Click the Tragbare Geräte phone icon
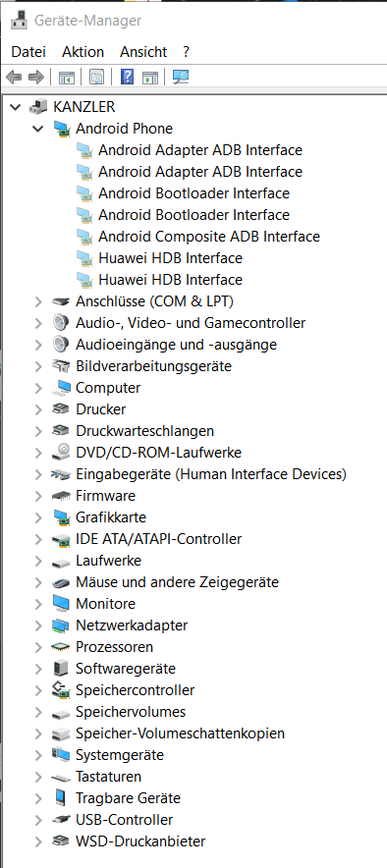 coord(61,797)
